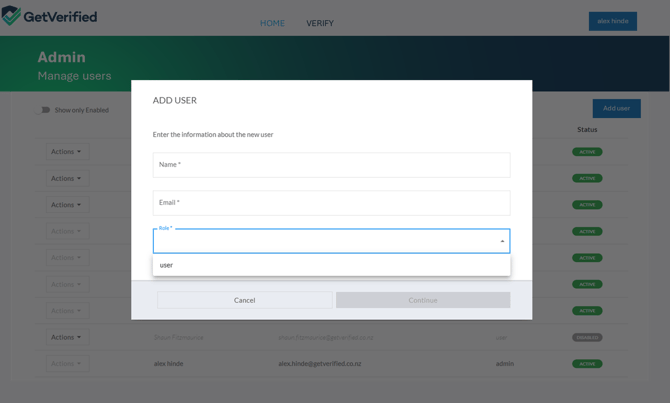
Task: Open the alex hinde account button
Action: pos(612,21)
